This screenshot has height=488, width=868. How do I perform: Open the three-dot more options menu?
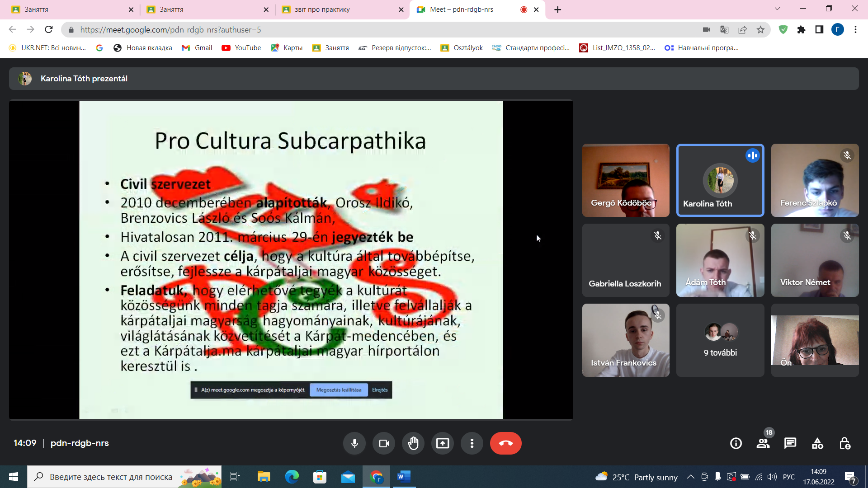coord(472,443)
